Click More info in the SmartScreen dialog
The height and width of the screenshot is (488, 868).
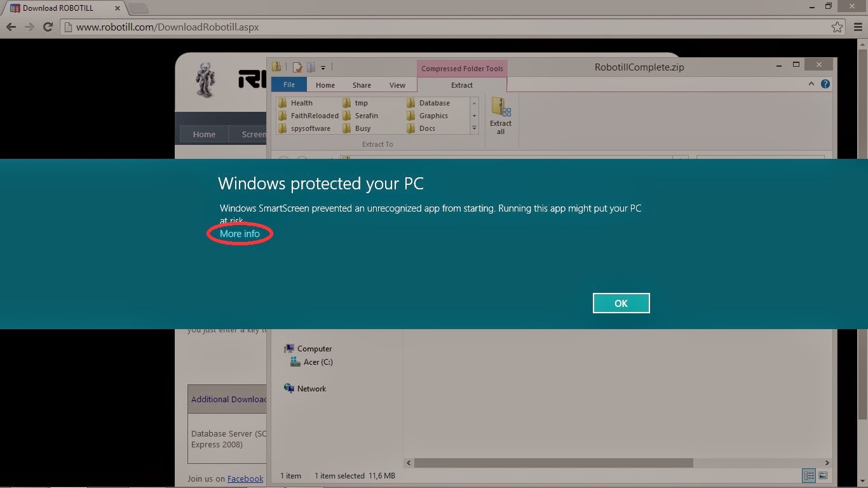coord(240,234)
